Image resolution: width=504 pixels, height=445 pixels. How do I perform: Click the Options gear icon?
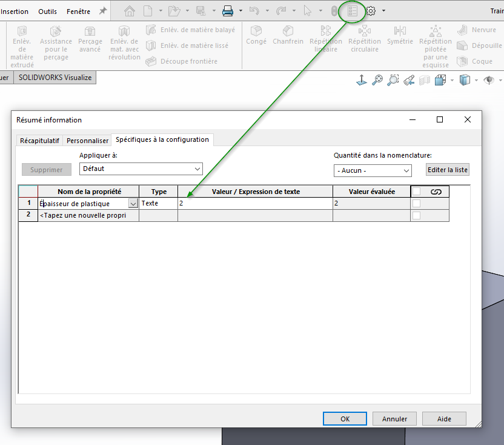point(371,11)
